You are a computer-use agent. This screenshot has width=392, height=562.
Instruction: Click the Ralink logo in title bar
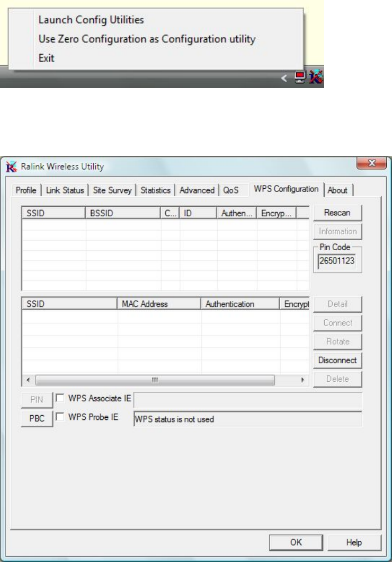coord(12,166)
